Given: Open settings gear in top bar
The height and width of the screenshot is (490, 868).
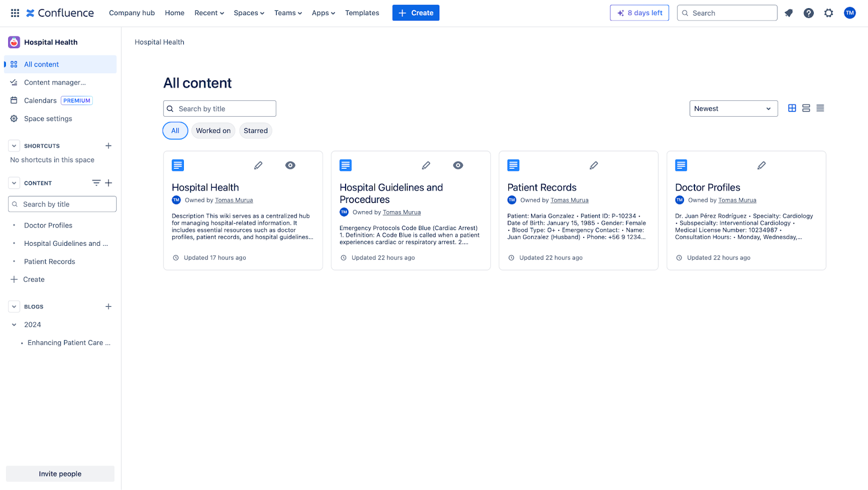Looking at the screenshot, I should click(x=828, y=13).
